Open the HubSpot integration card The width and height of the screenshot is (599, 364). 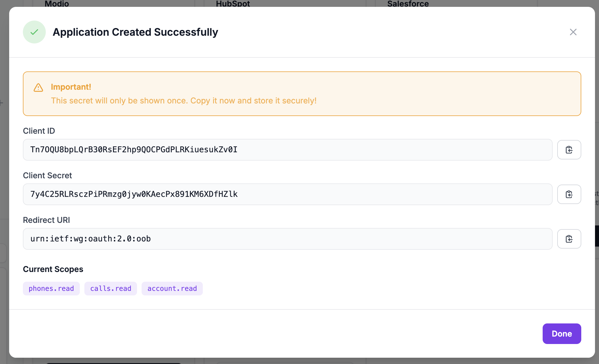(x=233, y=3)
